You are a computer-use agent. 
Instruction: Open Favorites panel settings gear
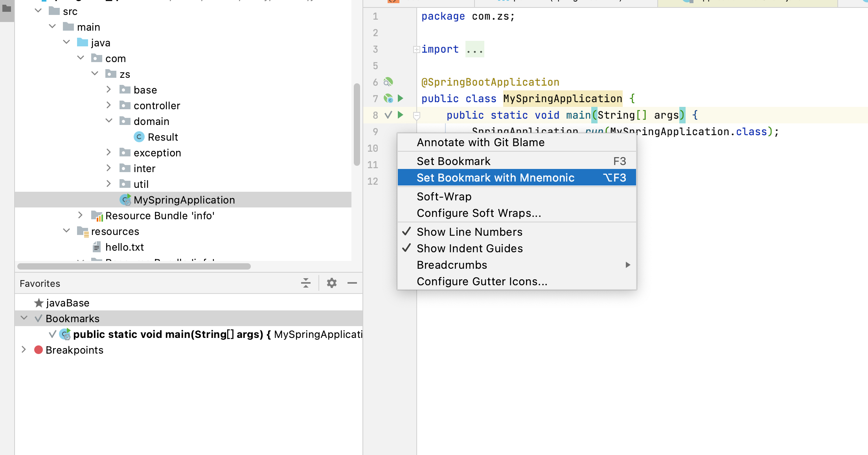click(331, 283)
